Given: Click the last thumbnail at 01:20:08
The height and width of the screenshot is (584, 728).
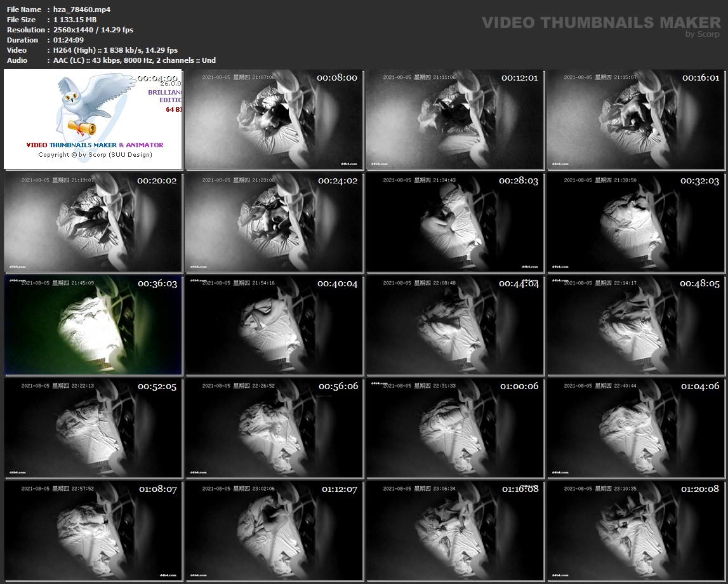Looking at the screenshot, I should coord(635,531).
